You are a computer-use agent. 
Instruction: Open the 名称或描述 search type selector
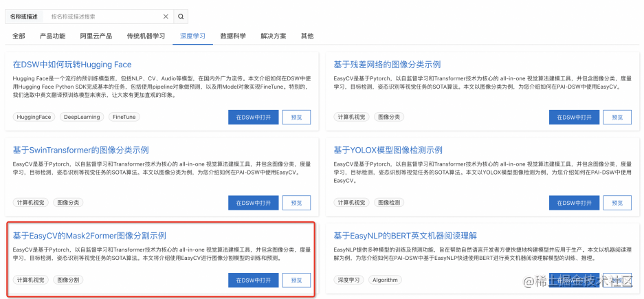click(24, 16)
